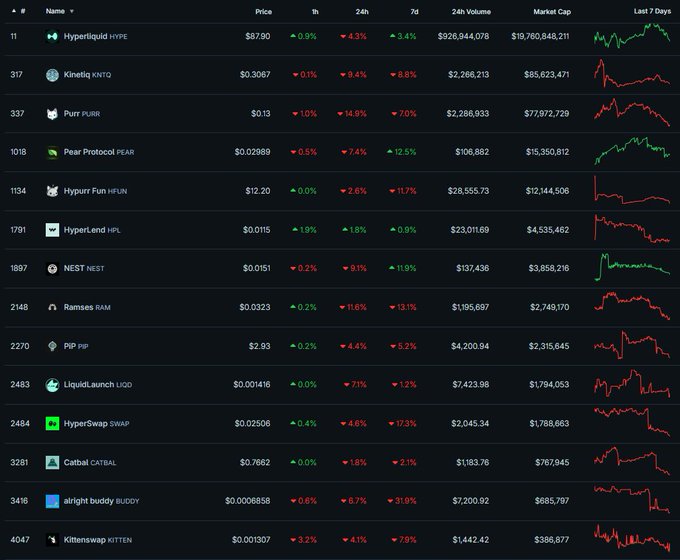Open LiquidLaunch LIQD coin page
Screen dimensions: 680x560
pyautogui.click(x=98, y=385)
